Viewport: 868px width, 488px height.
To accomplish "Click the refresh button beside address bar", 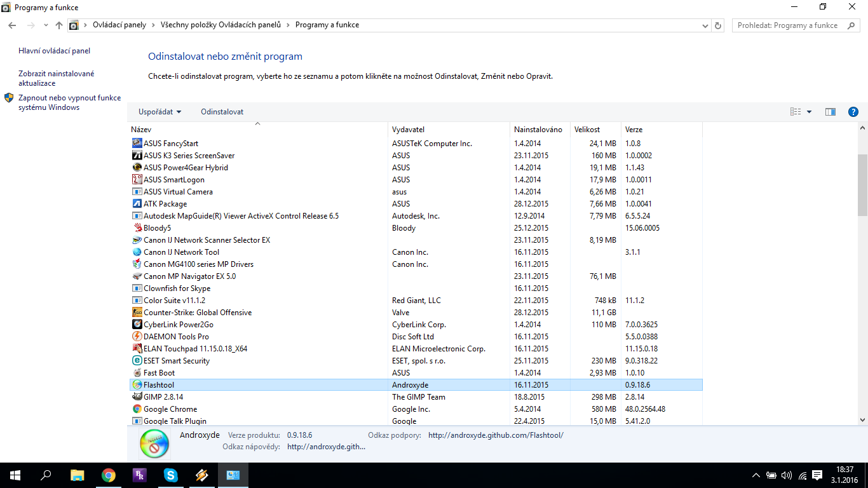I will click(719, 25).
